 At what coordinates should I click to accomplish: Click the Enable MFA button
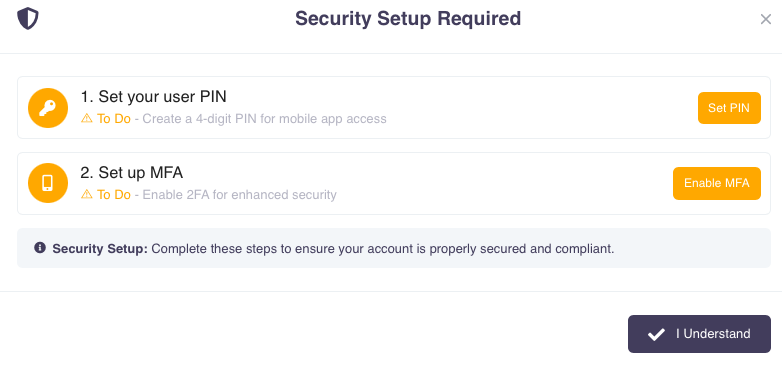pyautogui.click(x=717, y=183)
